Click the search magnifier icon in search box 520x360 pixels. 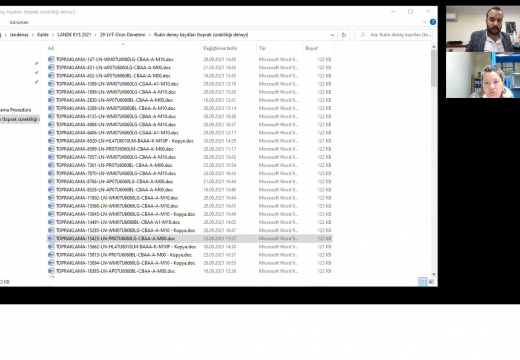coord(363,35)
